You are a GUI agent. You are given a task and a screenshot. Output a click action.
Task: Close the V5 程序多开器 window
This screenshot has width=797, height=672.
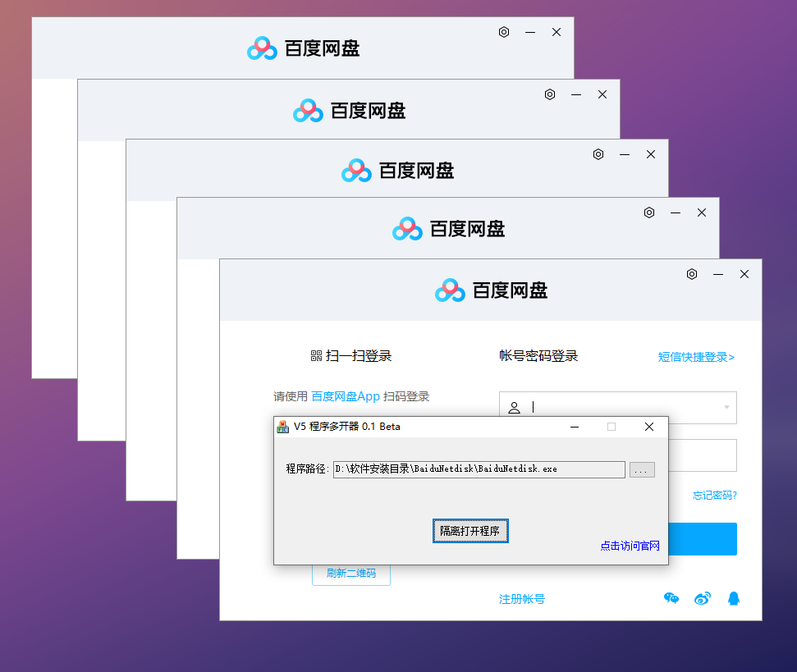tap(649, 427)
